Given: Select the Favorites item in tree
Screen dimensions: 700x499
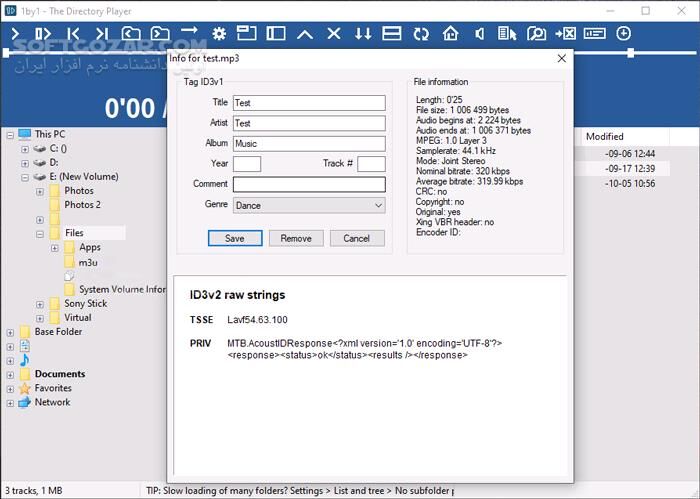Looking at the screenshot, I should click(x=52, y=388).
